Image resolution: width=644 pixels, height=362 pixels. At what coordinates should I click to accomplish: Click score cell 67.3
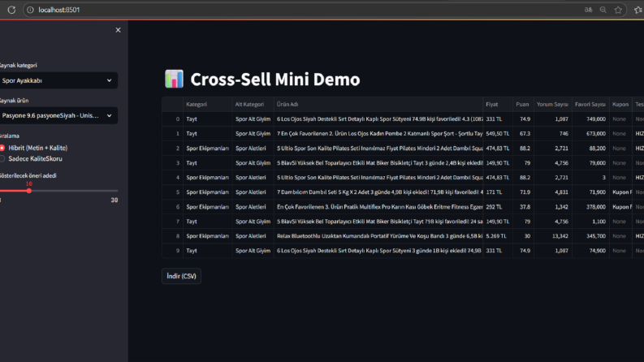click(523, 134)
